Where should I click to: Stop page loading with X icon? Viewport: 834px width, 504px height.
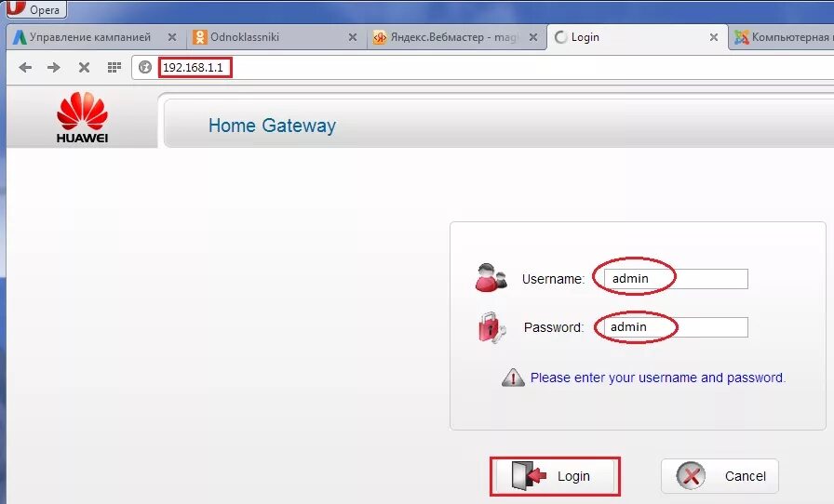84,68
